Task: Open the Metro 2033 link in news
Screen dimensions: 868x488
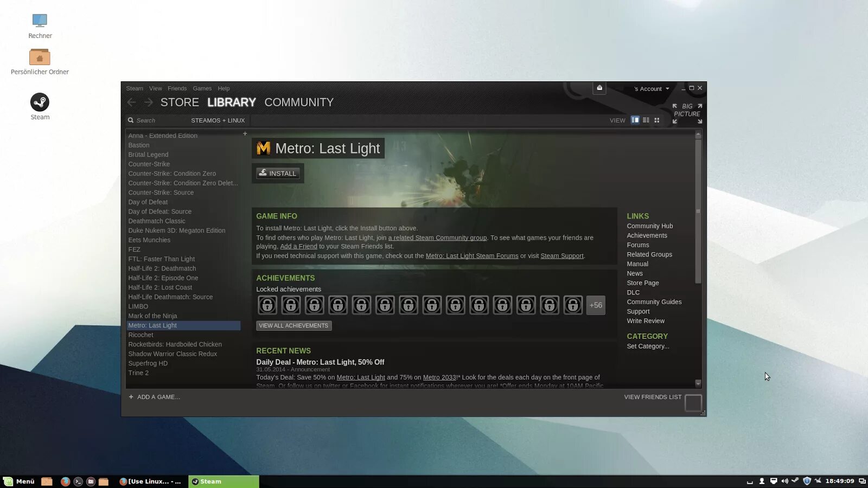Action: 440,377
